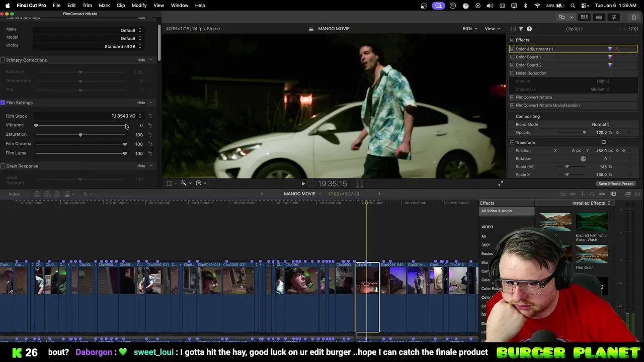Disable the Film Settings checkbox
Screen dimensions: 644x362
[x=3, y=103]
